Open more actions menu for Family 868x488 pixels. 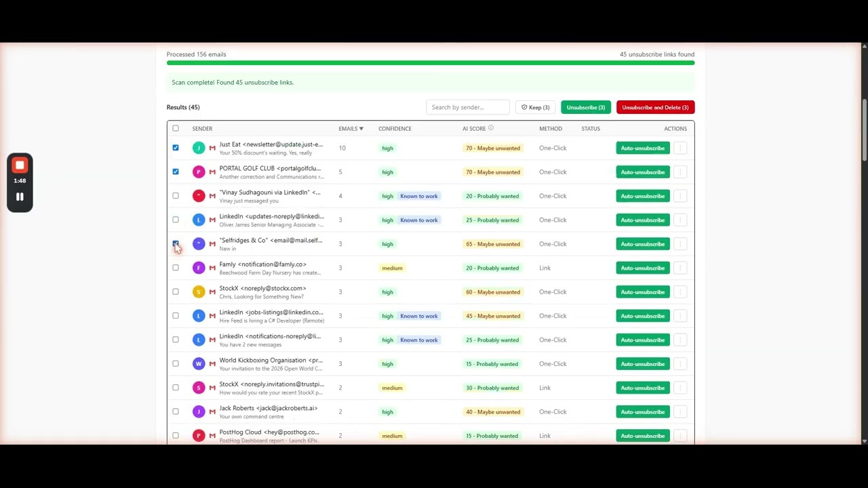click(680, 268)
